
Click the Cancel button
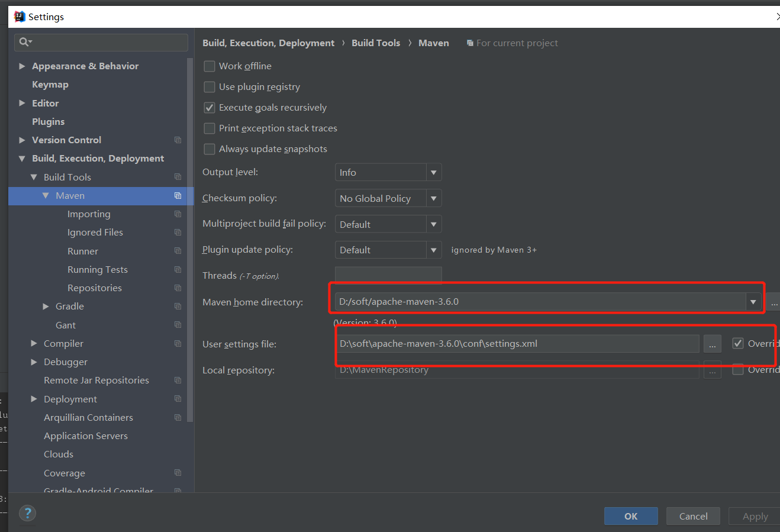point(692,515)
